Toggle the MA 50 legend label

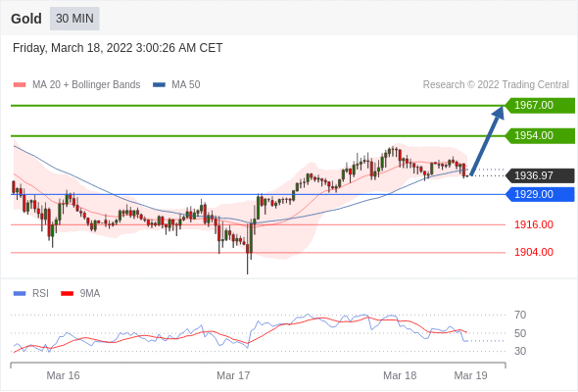tap(186, 85)
